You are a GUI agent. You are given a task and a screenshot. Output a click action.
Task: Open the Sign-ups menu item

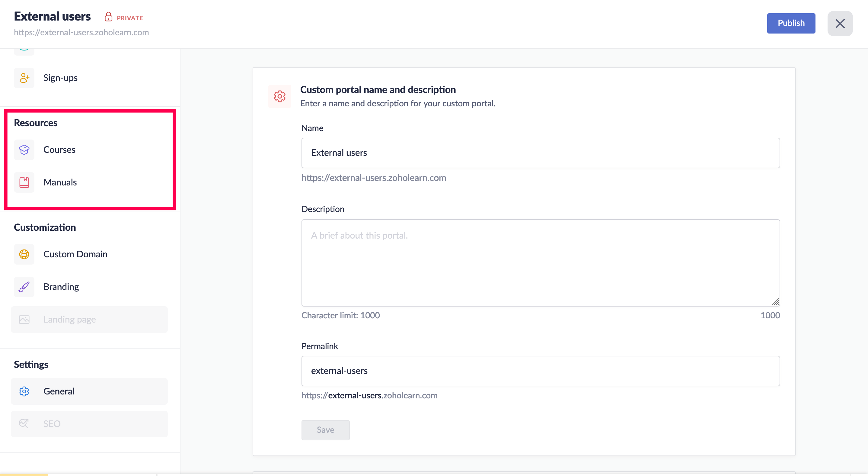pos(60,78)
